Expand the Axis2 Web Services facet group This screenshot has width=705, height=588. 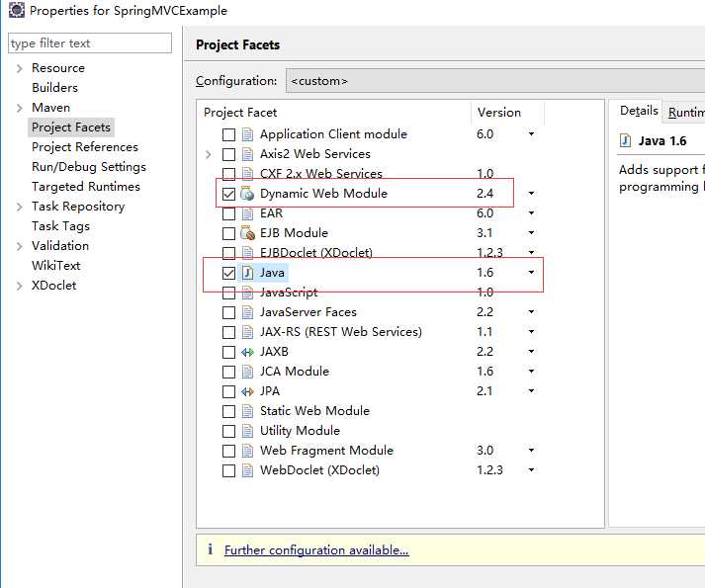coord(209,154)
